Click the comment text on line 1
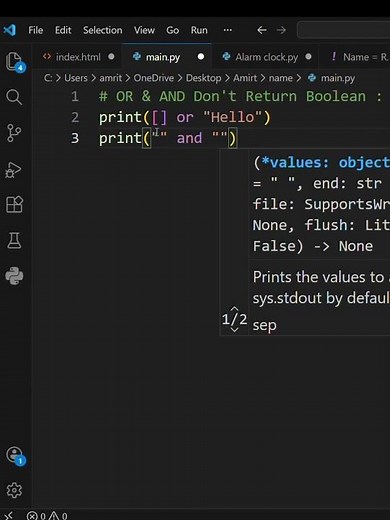Image resolution: width=390 pixels, height=520 pixels. 240,97
